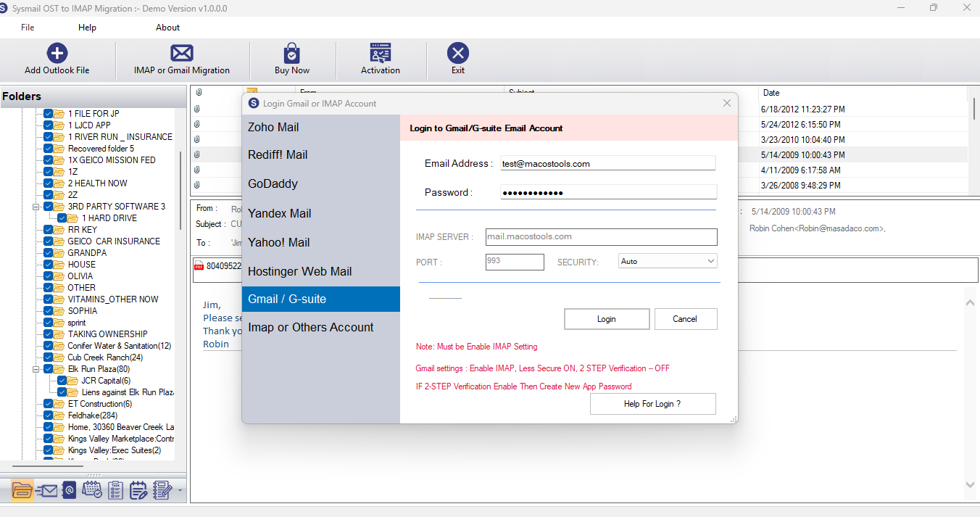Click the paperclip icon in 5/24/2012 row
Image resolution: width=980 pixels, height=517 pixels.
point(197,125)
